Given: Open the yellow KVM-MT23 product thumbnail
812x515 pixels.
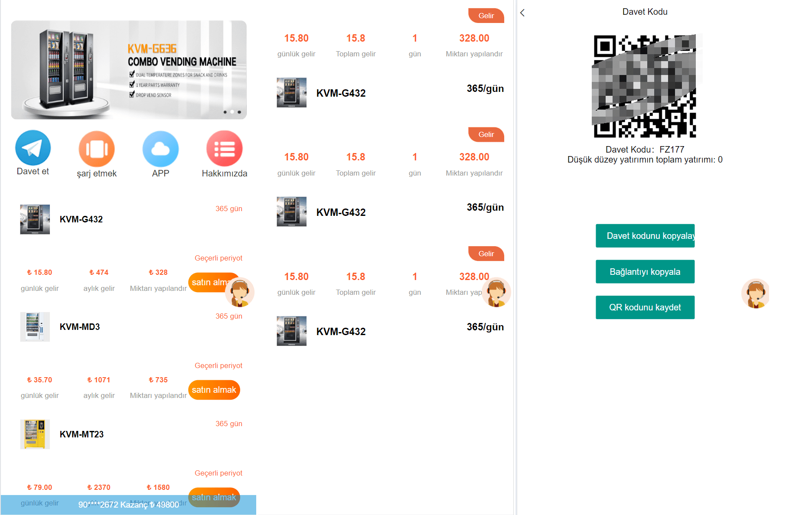Looking at the screenshot, I should pyautogui.click(x=35, y=434).
